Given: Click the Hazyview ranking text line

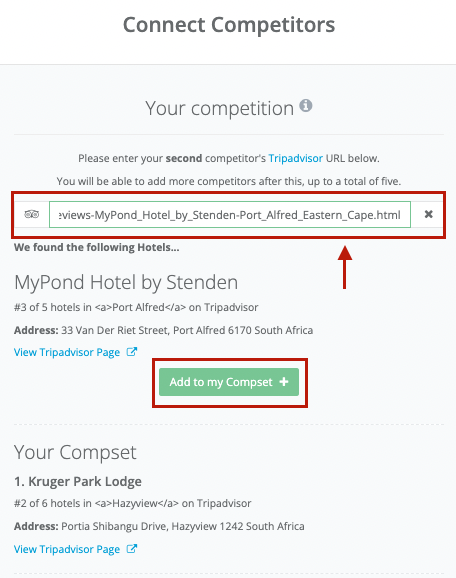Looking at the screenshot, I should [x=133, y=504].
